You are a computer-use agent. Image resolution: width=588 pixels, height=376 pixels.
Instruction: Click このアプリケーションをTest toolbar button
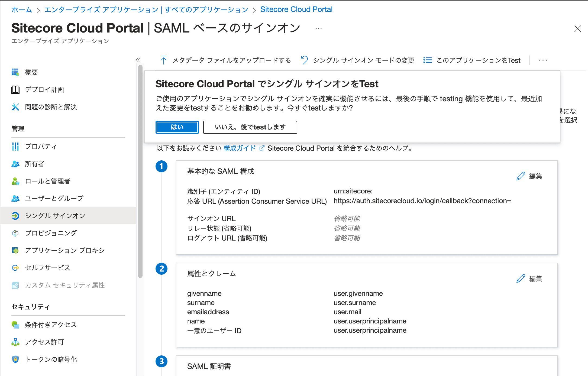[x=472, y=60]
